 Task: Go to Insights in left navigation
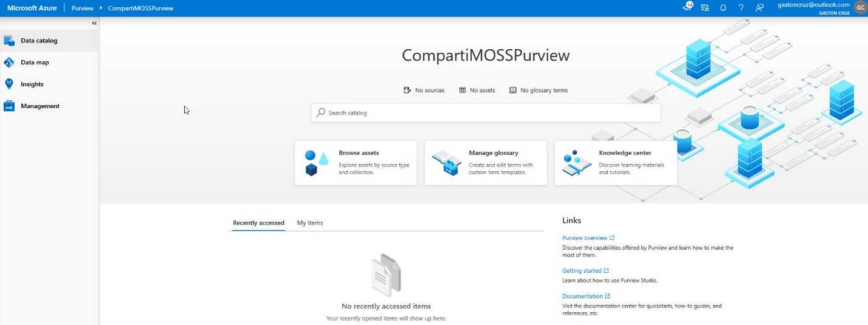(32, 84)
